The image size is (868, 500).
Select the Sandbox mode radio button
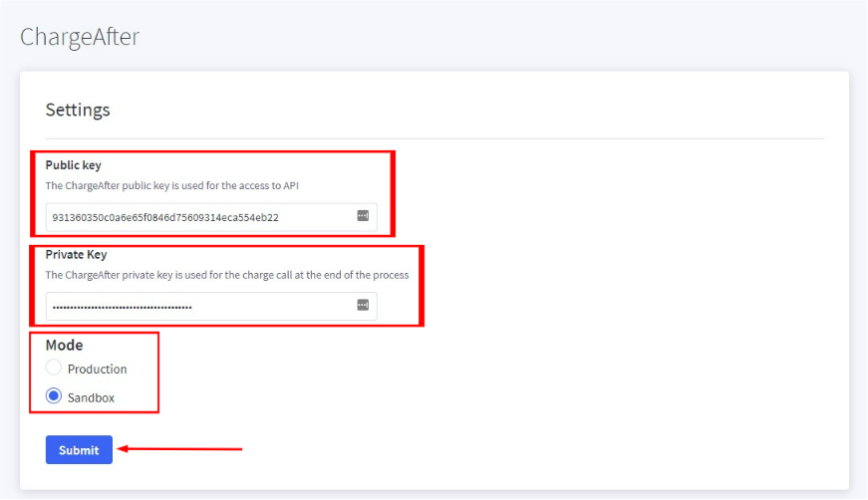(54, 396)
